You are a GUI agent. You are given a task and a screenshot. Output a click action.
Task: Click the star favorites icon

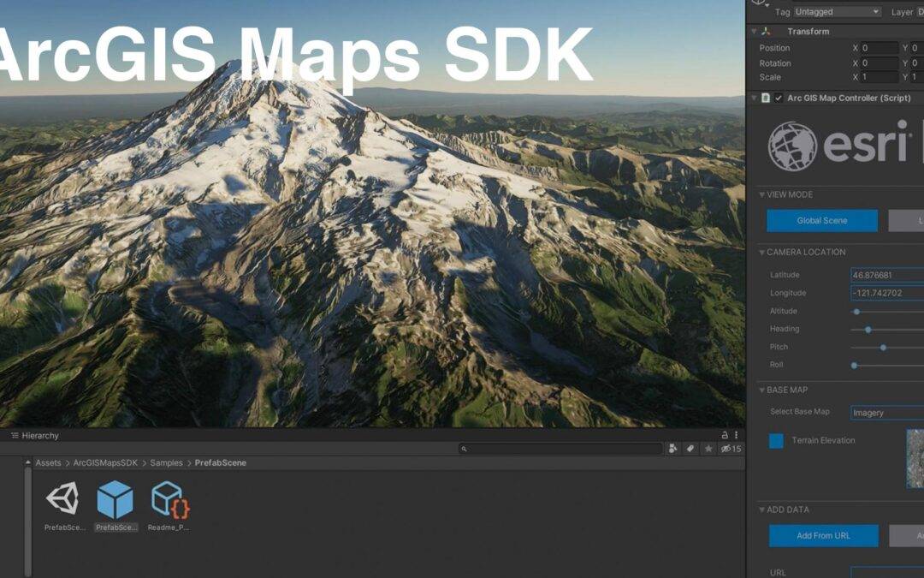708,449
